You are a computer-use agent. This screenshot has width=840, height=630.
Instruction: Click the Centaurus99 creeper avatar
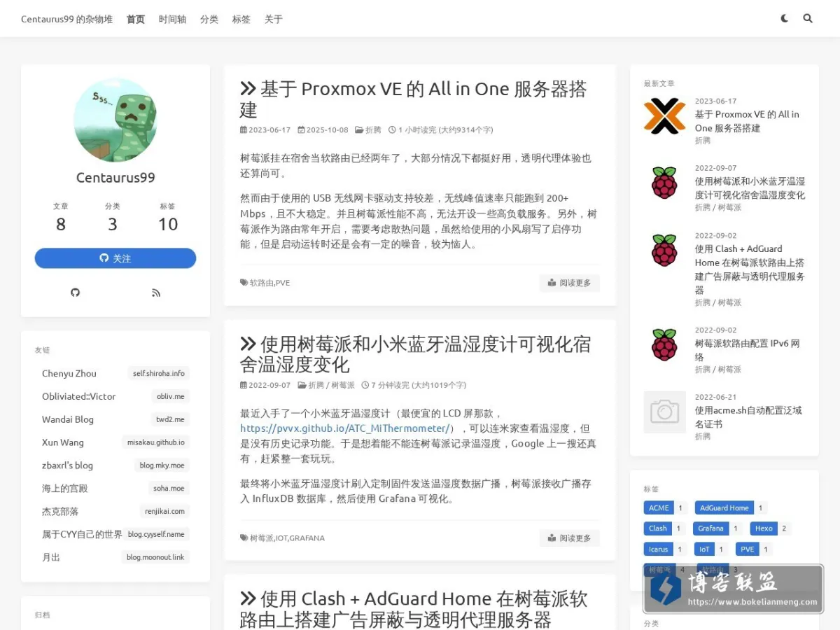(115, 120)
